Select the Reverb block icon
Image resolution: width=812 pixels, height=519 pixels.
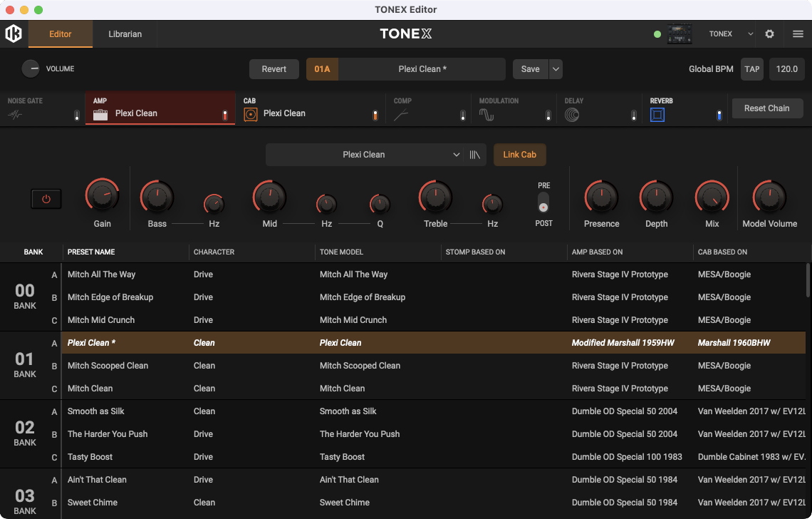[x=657, y=114]
